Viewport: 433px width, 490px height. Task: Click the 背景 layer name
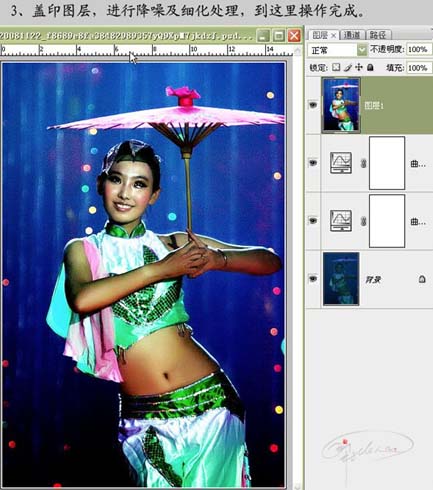(373, 279)
